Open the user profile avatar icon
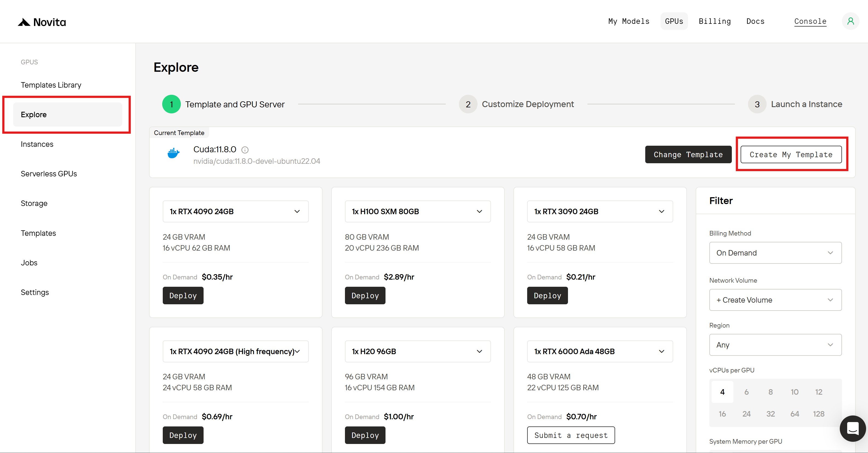The image size is (868, 453). coord(850,21)
